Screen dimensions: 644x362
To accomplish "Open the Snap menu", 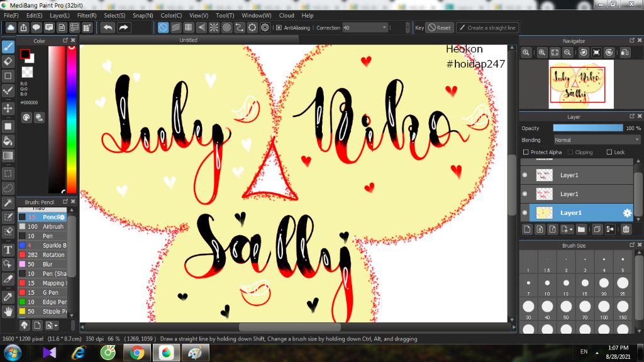I will pos(143,16).
